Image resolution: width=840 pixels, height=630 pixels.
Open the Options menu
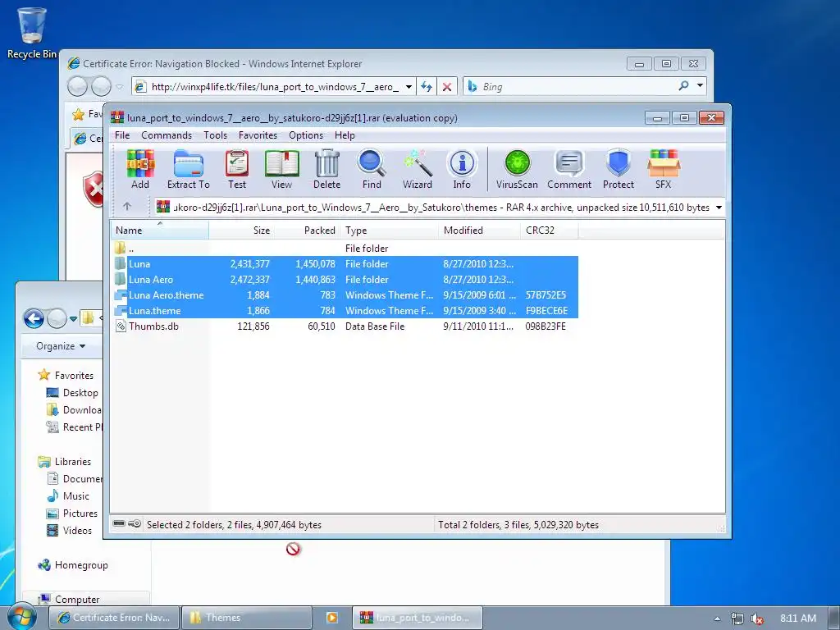click(x=306, y=135)
